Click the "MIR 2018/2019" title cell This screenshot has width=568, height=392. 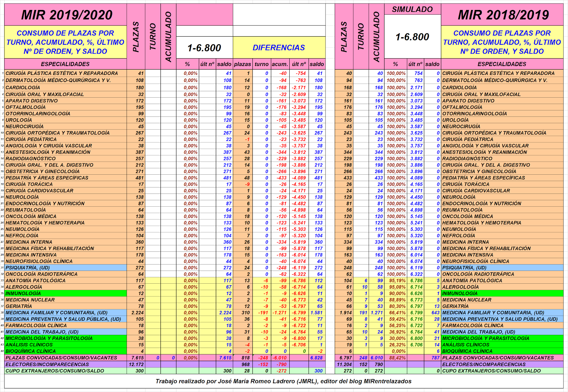pyautogui.click(x=502, y=15)
